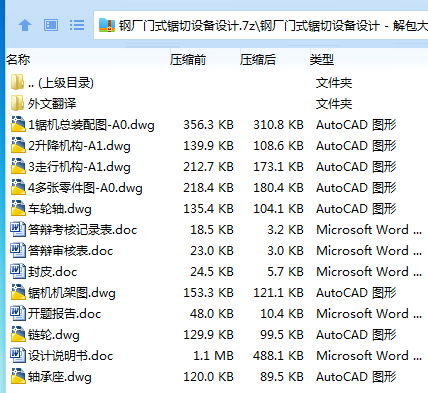Viewport: 428px width, 393px height.
Task: Sort by the 压缩后 column header
Action: click(258, 60)
